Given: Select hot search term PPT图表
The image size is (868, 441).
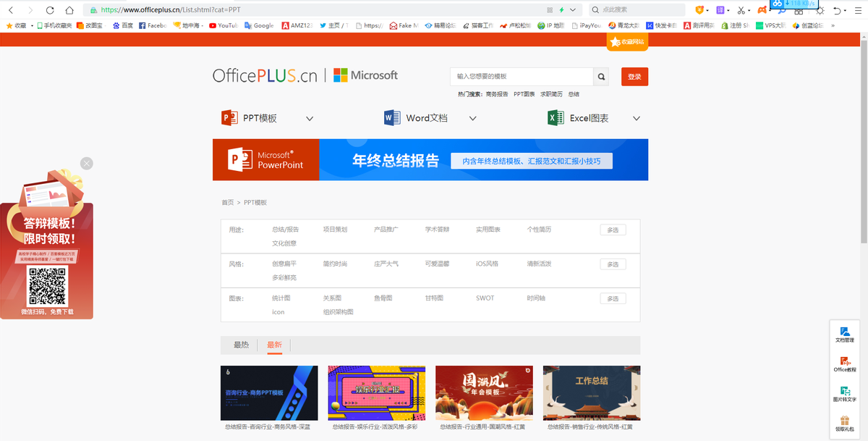Looking at the screenshot, I should point(524,94).
